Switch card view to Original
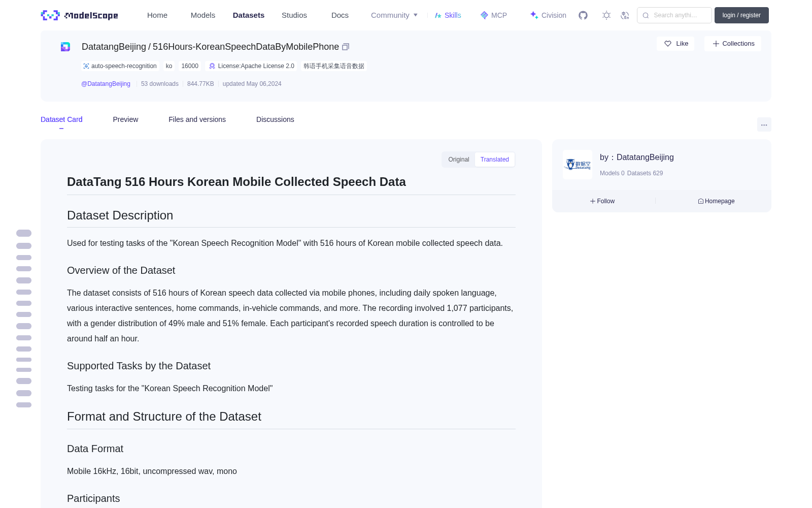This screenshot has width=812, height=508. click(x=459, y=160)
